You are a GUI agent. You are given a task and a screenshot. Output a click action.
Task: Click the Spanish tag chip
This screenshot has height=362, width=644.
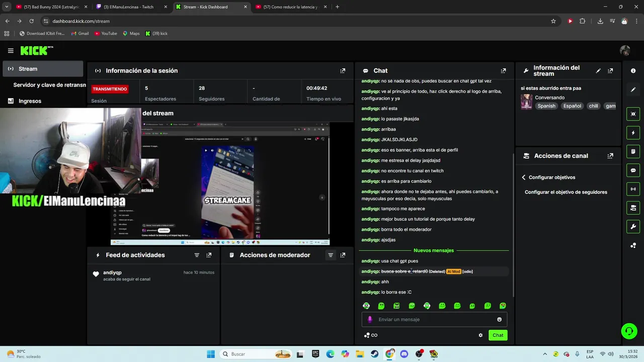546,106
